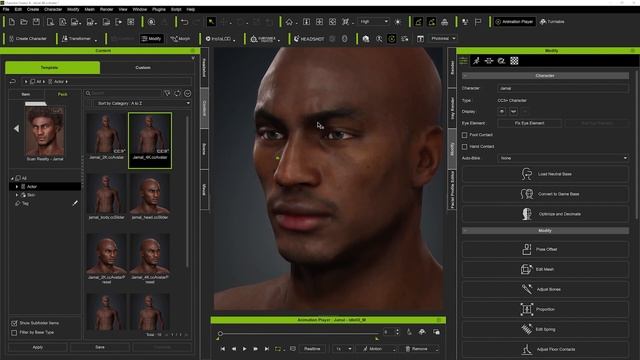Click the Play button in Animation Player
This screenshot has height=360, width=640.
(244, 349)
